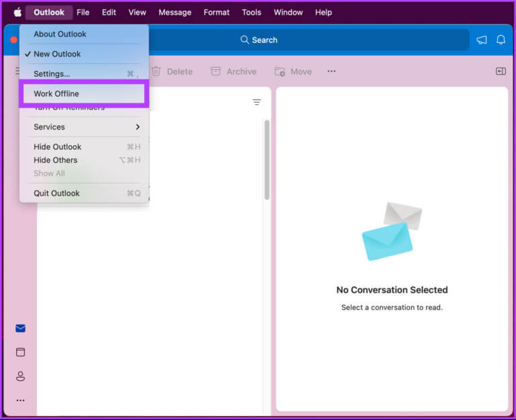The height and width of the screenshot is (420, 516).
Task: Switch to Calendar in the sidebar
Action: 20,352
